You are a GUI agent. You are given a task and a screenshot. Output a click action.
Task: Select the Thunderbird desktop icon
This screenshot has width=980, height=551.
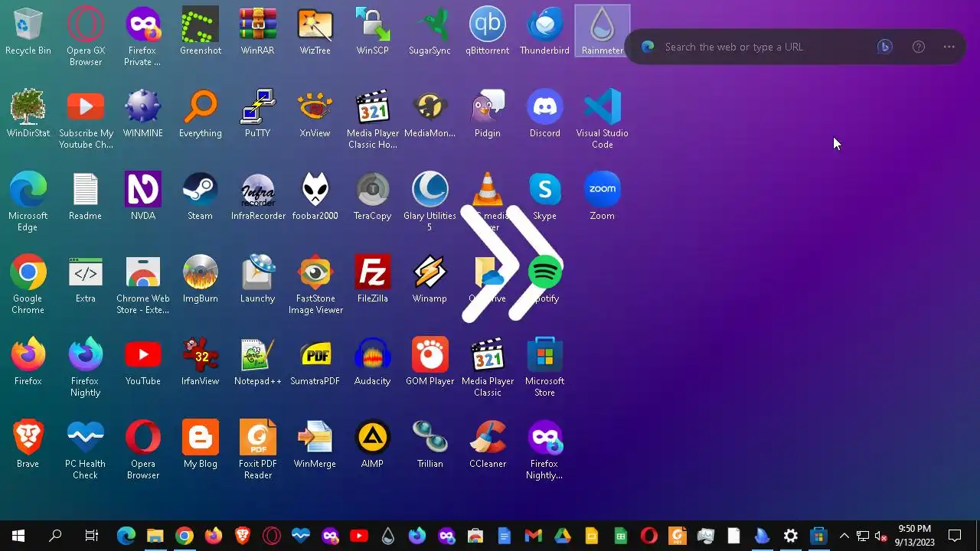pyautogui.click(x=544, y=31)
